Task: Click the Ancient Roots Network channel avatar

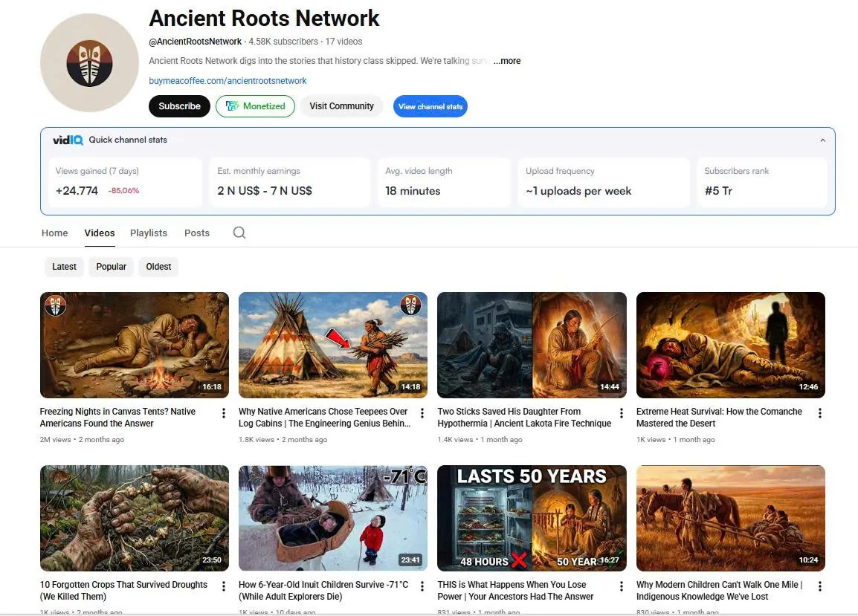Action: tap(90, 63)
